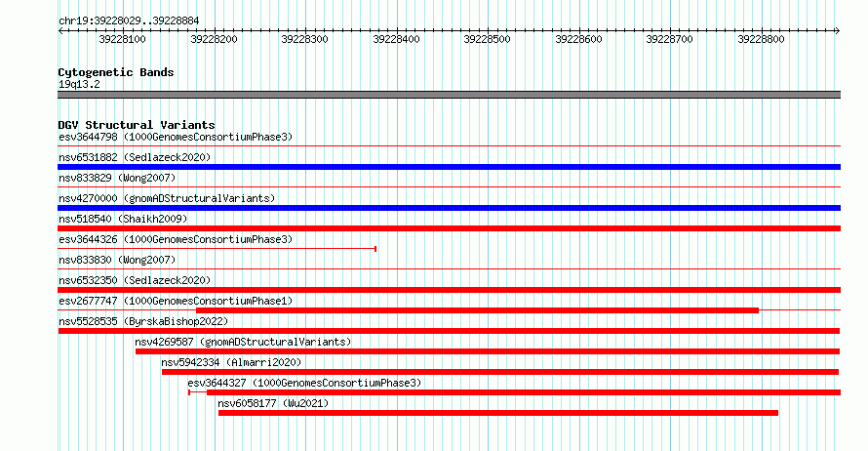Select the thick red esv3644327 variant bar
Screen dimensions: 868x451
(524, 392)
